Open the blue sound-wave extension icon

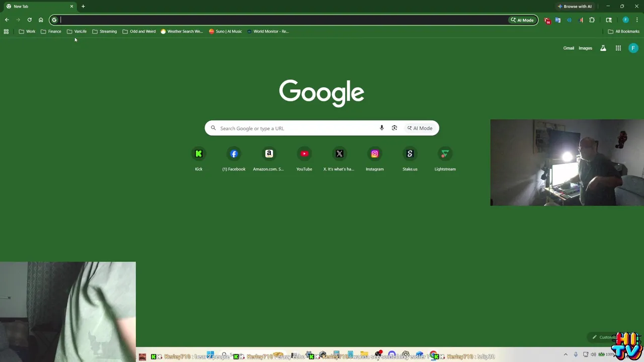[x=569, y=20]
